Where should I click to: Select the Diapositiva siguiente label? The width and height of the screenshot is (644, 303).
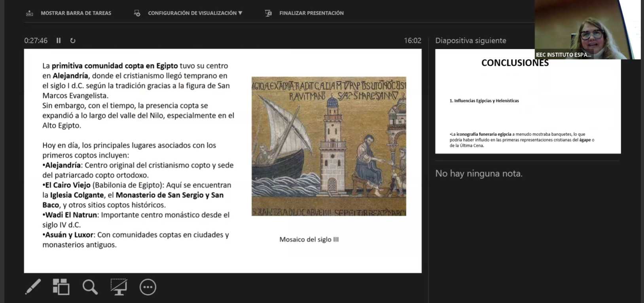click(x=471, y=40)
